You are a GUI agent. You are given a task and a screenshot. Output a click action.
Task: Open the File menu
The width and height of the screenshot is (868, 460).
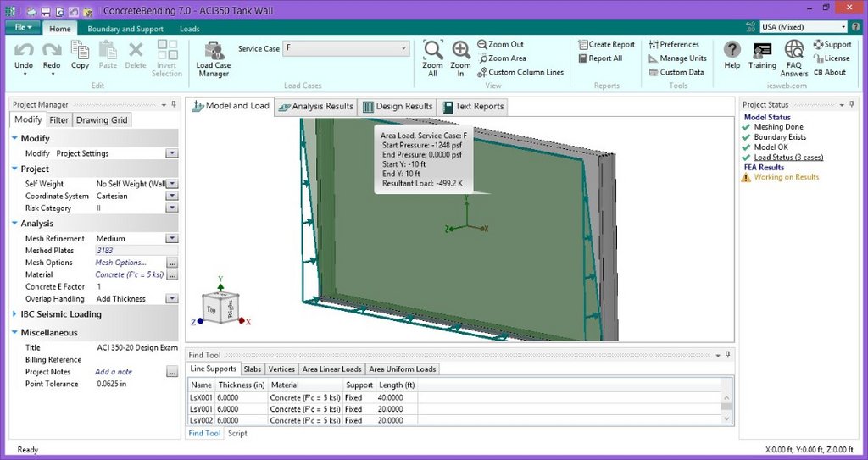(x=23, y=28)
